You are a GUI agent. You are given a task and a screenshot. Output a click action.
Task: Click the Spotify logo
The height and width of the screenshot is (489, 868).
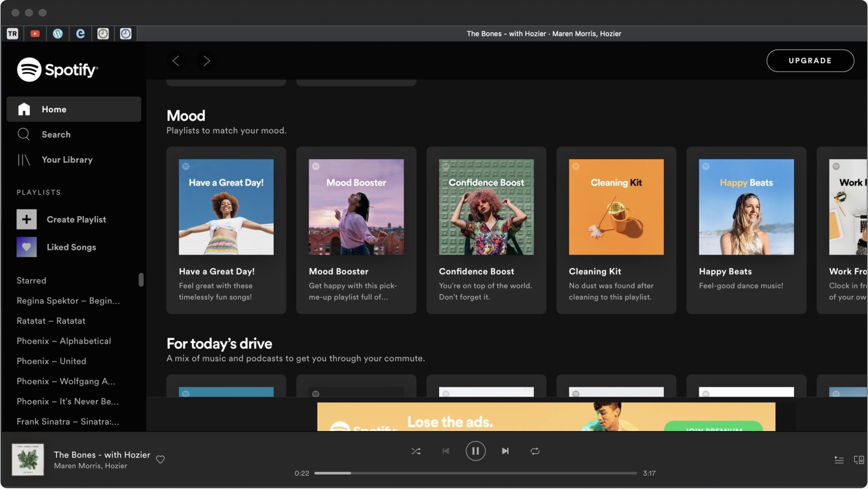[x=58, y=69]
